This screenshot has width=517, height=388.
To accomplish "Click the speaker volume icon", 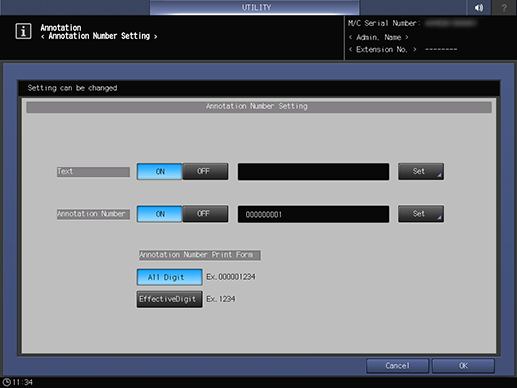I will click(x=479, y=7).
